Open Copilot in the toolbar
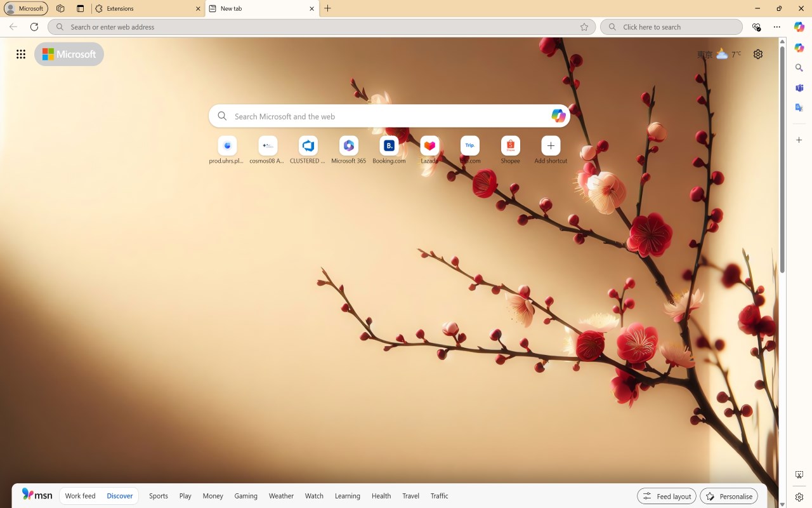Screen dimensions: 812x508 (x=799, y=27)
